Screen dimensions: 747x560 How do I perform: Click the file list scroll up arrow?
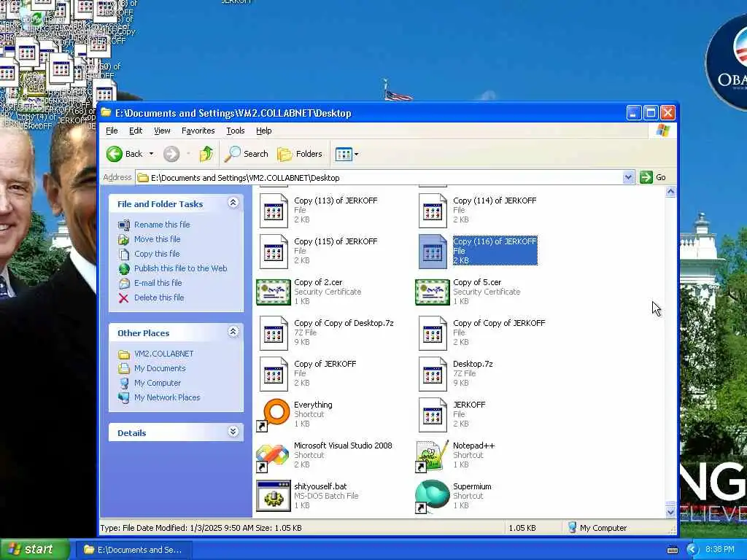tap(670, 192)
